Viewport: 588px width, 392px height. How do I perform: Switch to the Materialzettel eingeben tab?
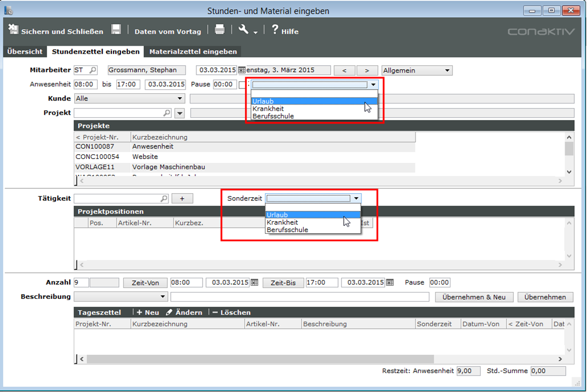(193, 51)
